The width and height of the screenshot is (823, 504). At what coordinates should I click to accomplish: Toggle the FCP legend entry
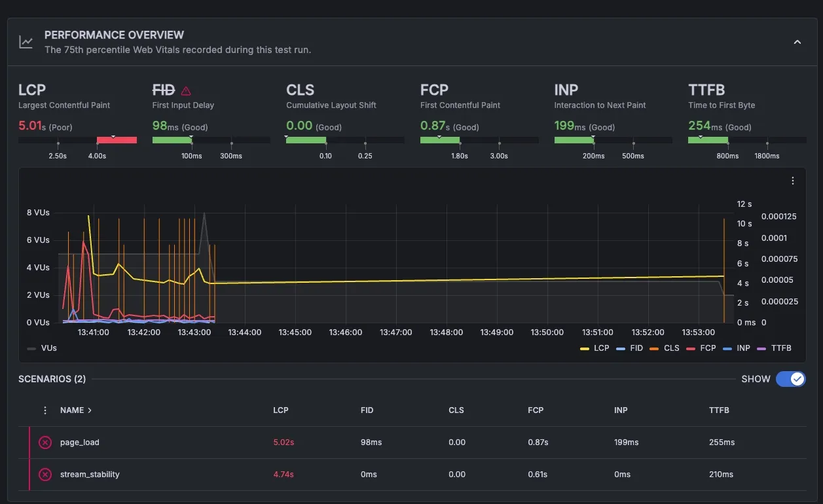point(701,348)
